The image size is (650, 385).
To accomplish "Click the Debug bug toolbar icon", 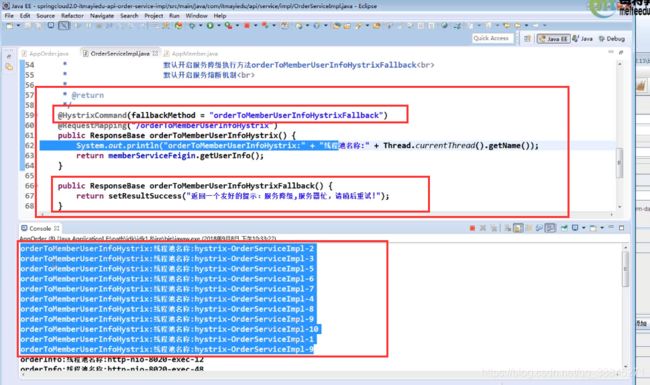I will 192,26.
